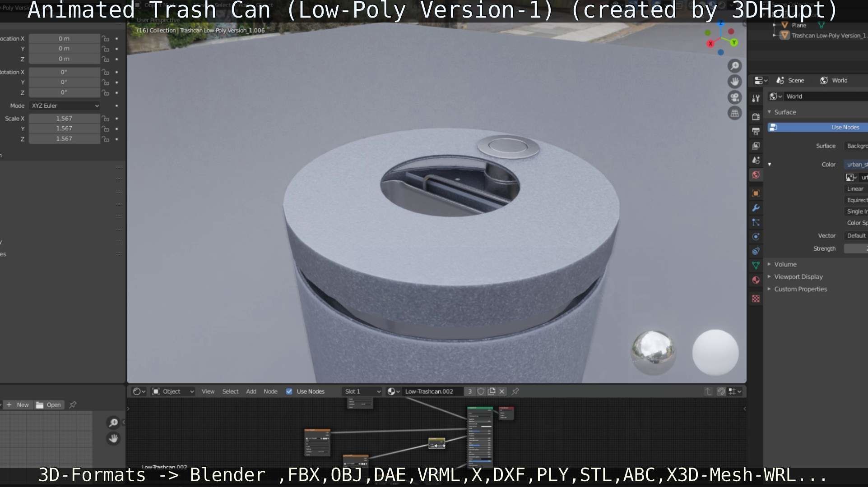Open the World datablock browse dropdown
The width and height of the screenshot is (868, 487).
point(776,96)
